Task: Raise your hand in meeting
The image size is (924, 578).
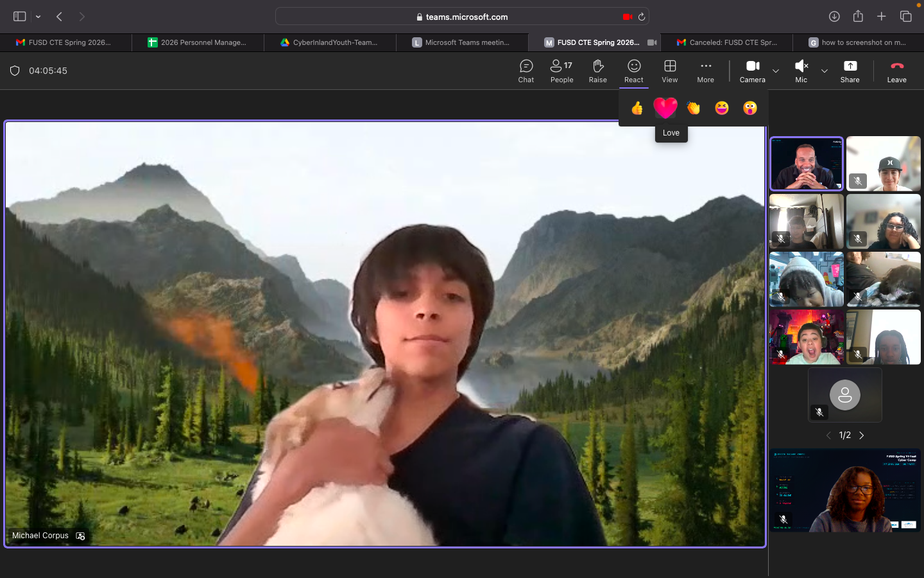Action: pos(597,71)
